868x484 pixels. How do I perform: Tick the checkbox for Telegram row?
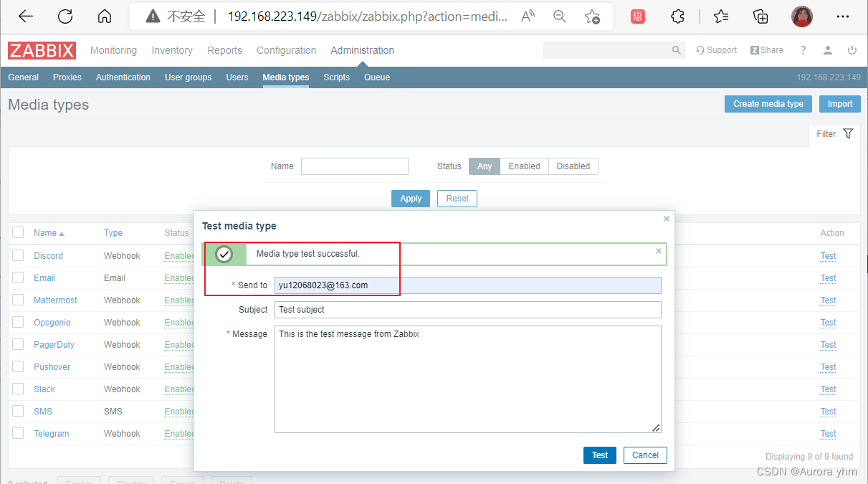(x=19, y=433)
